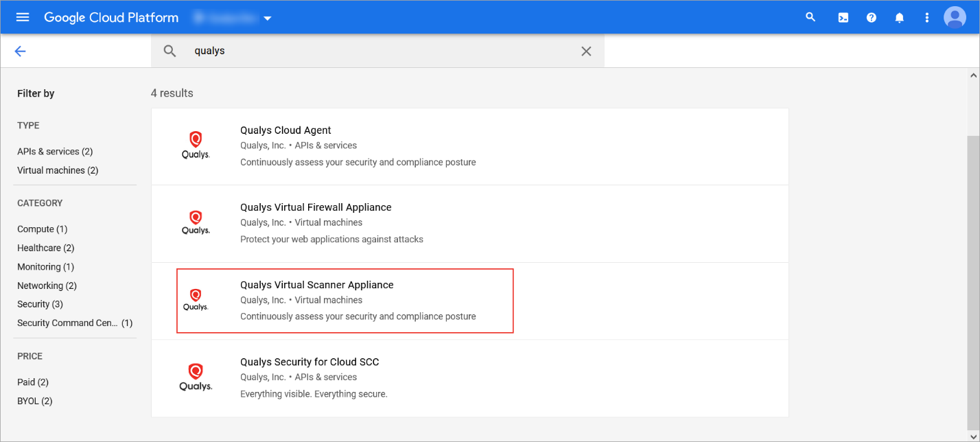Select the Monitoring category filter
Viewport: 980px width, 442px height.
coord(45,266)
